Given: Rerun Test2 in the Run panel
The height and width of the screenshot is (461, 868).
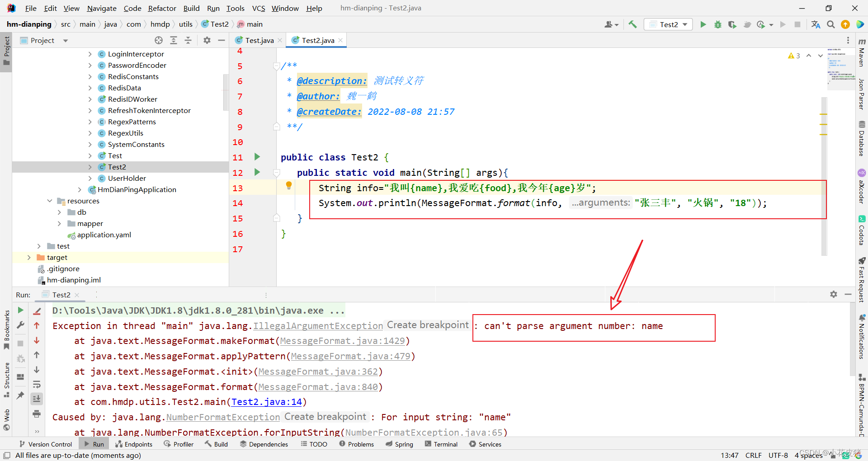Looking at the screenshot, I should (x=20, y=310).
